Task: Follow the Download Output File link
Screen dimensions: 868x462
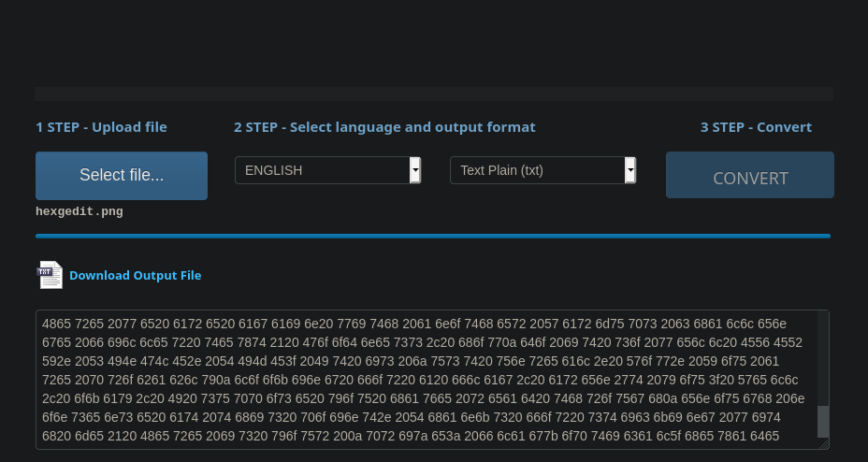Action: pyautogui.click(x=135, y=275)
